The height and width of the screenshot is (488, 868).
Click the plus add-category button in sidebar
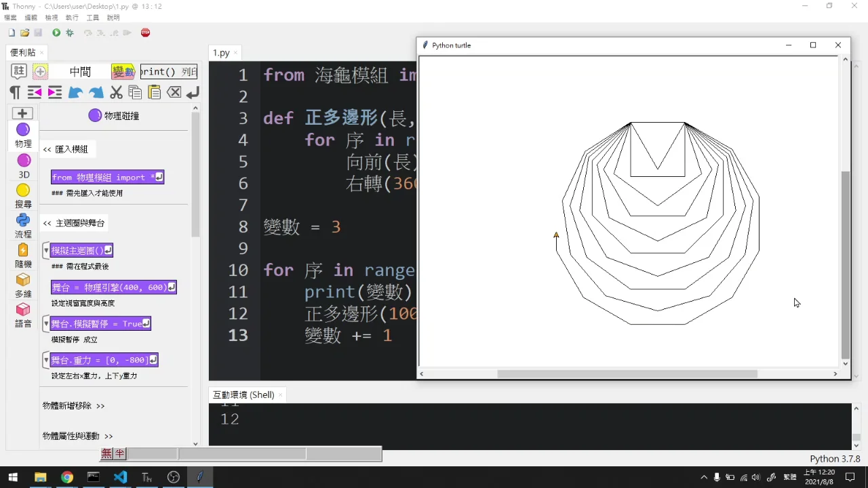coord(22,113)
